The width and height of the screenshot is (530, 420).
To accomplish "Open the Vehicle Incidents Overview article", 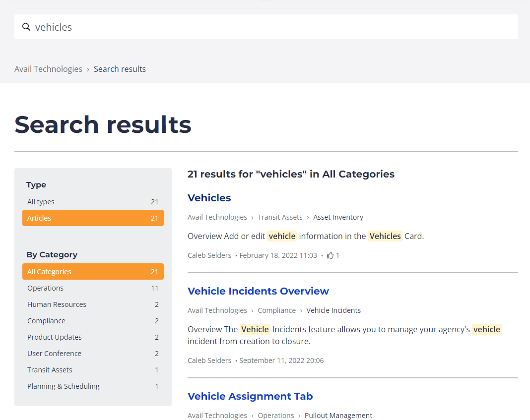I will click(x=258, y=291).
